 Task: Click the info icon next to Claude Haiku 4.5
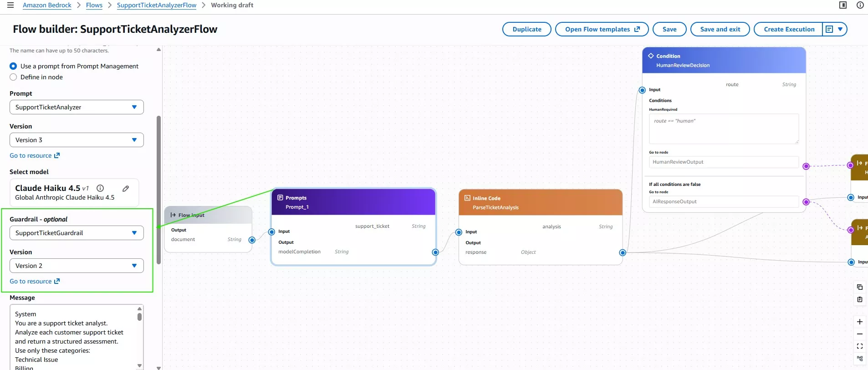pyautogui.click(x=100, y=188)
